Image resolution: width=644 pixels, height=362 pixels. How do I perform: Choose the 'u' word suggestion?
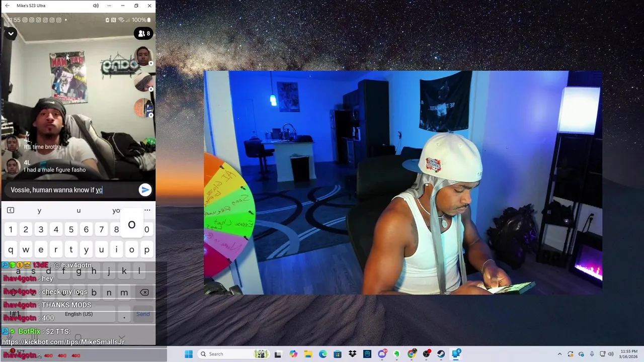click(78, 211)
